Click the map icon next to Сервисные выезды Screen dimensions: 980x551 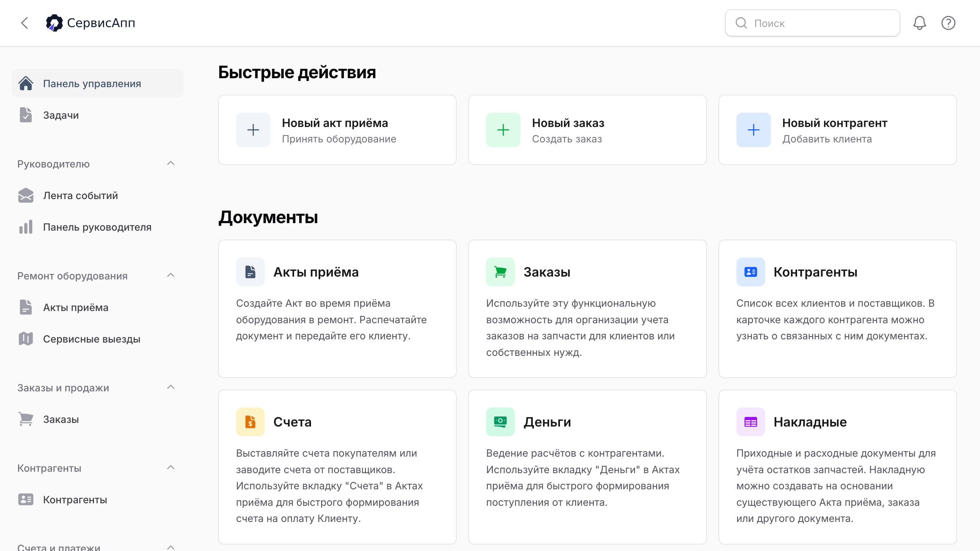click(25, 339)
